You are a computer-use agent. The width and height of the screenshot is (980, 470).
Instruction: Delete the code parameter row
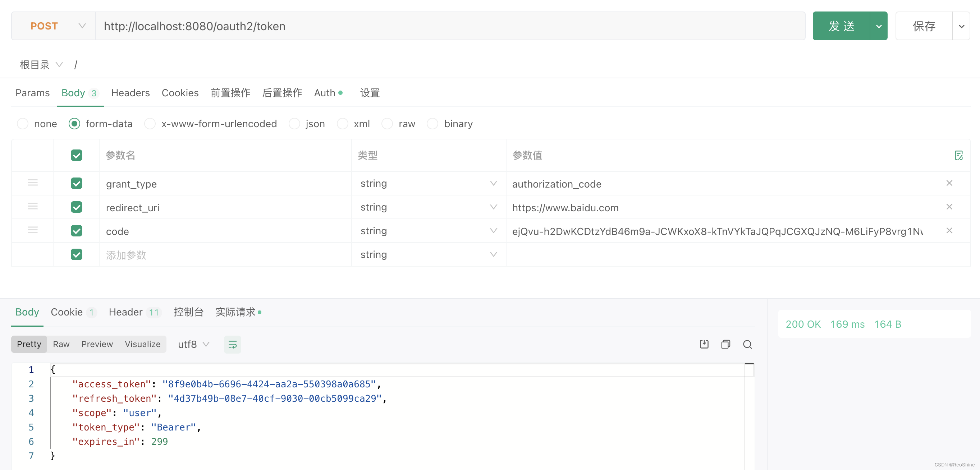click(x=949, y=230)
